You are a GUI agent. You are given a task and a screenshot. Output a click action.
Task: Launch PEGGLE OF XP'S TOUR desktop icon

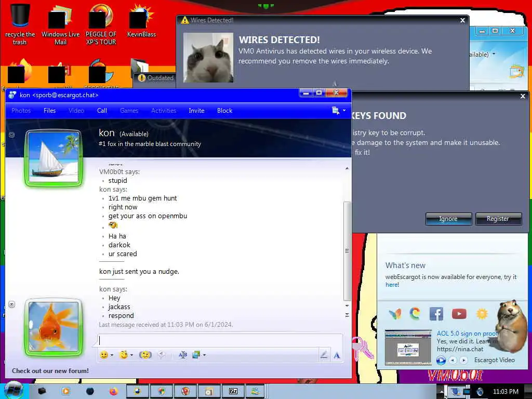101,24
